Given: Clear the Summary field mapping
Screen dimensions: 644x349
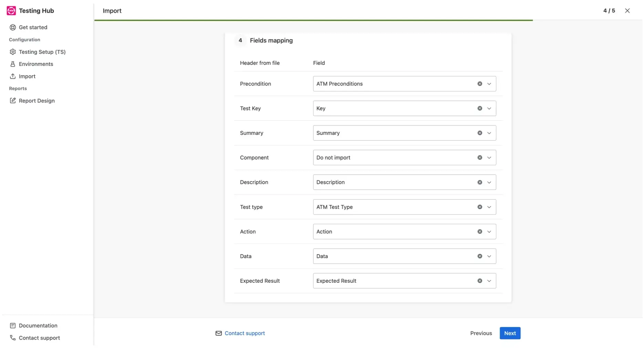Looking at the screenshot, I should (x=479, y=133).
